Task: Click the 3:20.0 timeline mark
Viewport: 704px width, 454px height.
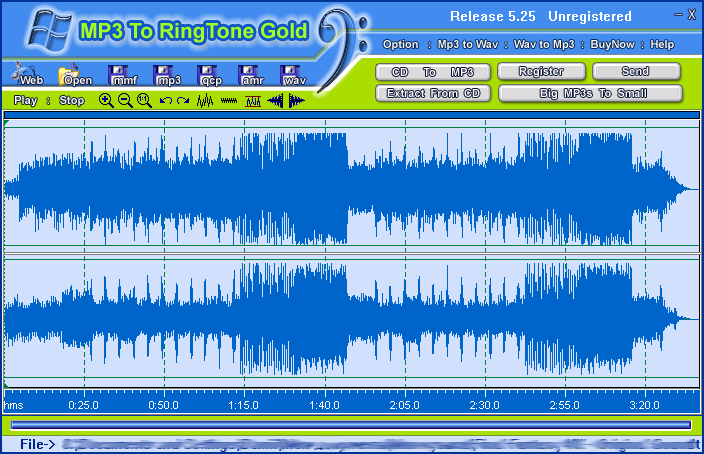Action: 644,405
